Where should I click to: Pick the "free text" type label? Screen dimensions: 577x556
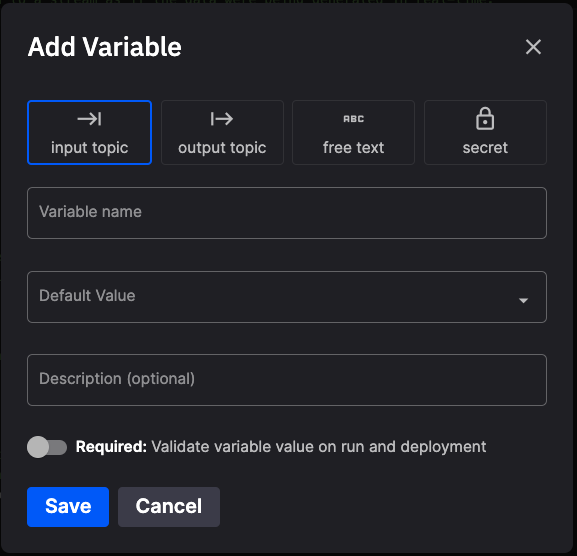point(353,148)
